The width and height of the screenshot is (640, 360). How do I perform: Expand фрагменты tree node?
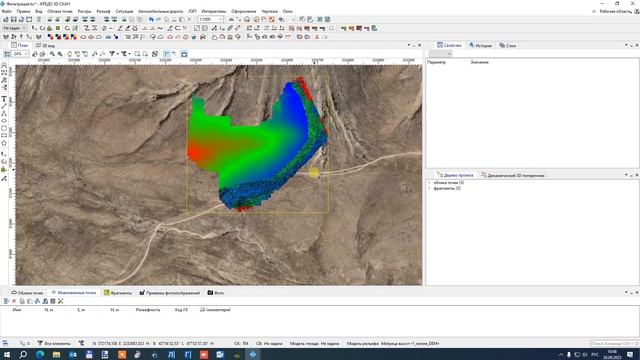429,188
